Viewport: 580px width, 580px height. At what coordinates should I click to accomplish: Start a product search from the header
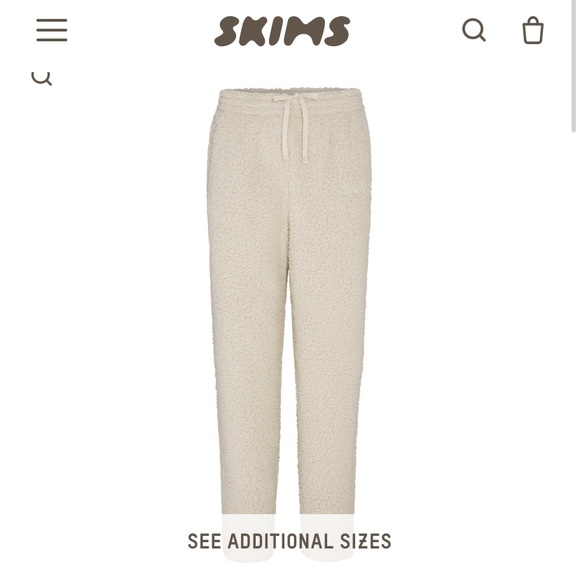(474, 30)
